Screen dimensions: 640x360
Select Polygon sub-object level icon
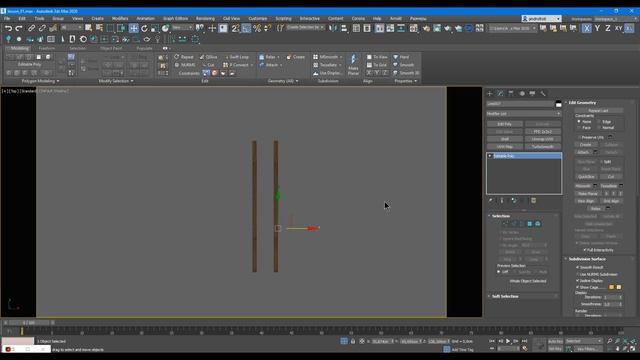pyautogui.click(x=530, y=224)
